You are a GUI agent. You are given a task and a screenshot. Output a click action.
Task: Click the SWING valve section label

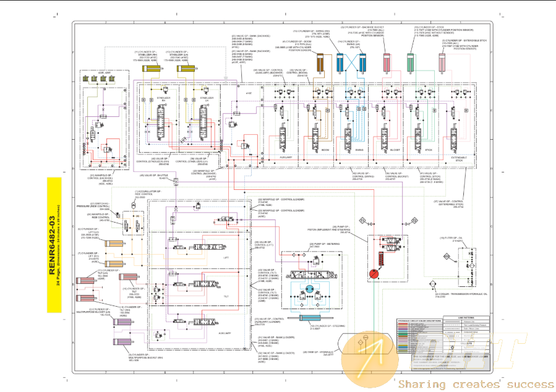click(x=359, y=150)
